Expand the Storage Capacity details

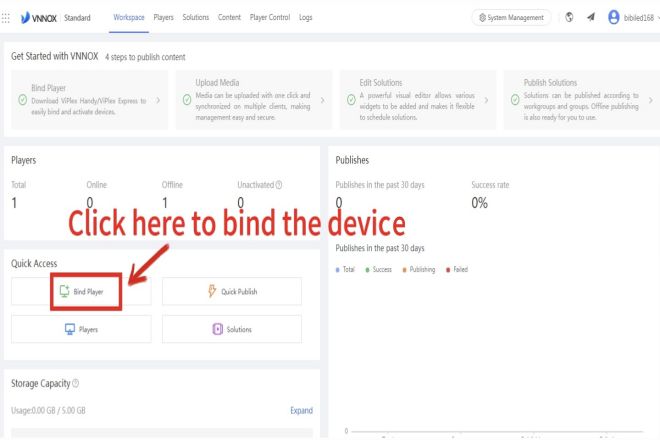301,411
